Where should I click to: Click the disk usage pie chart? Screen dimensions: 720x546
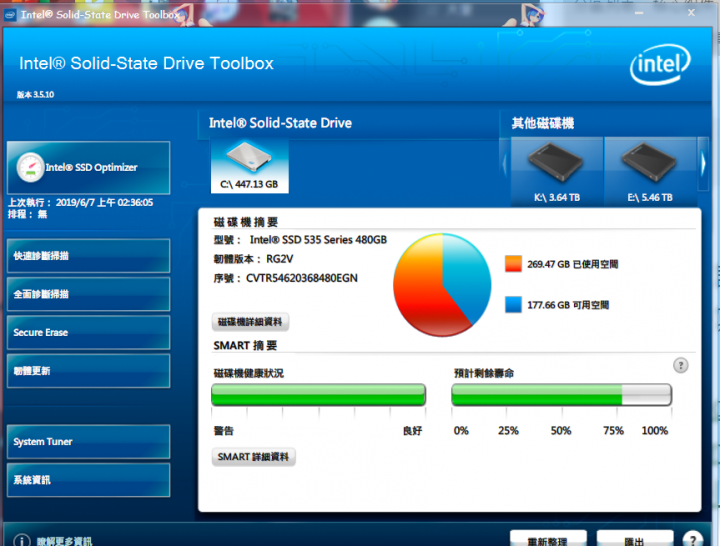coord(442,285)
